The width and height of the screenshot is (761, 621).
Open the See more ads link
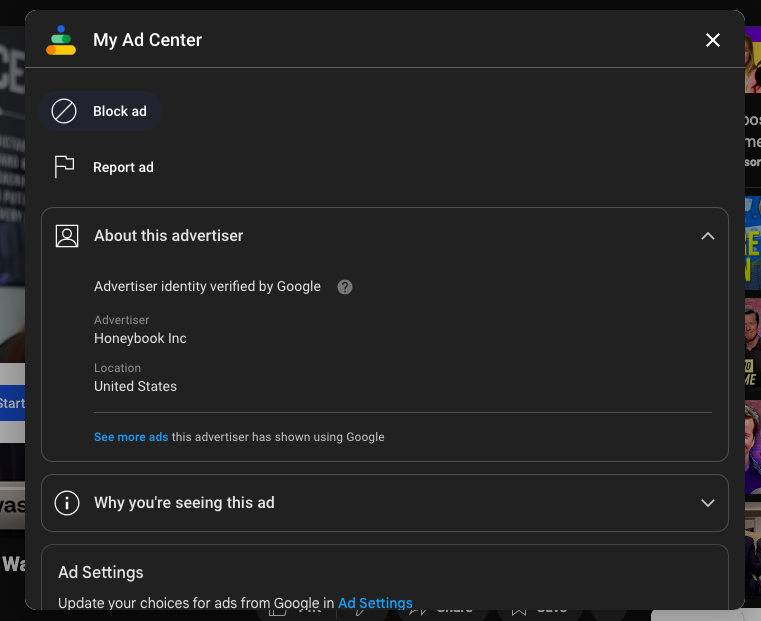(x=131, y=437)
